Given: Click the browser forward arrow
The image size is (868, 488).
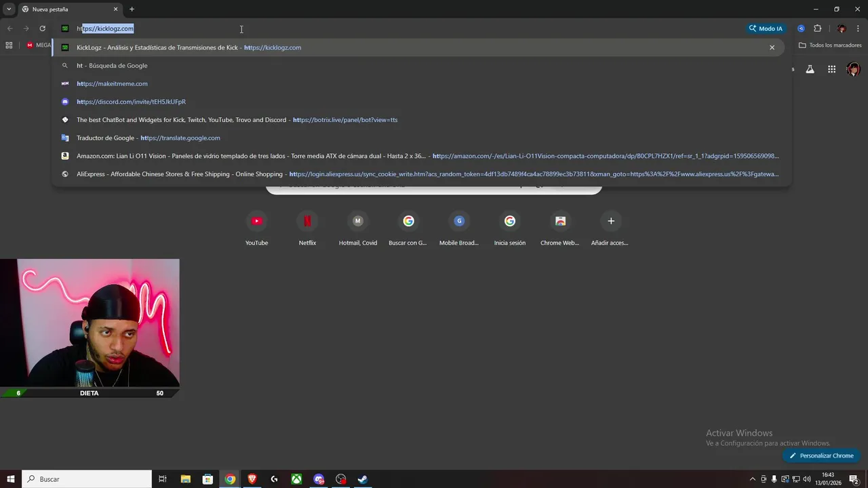Looking at the screenshot, I should [26, 28].
